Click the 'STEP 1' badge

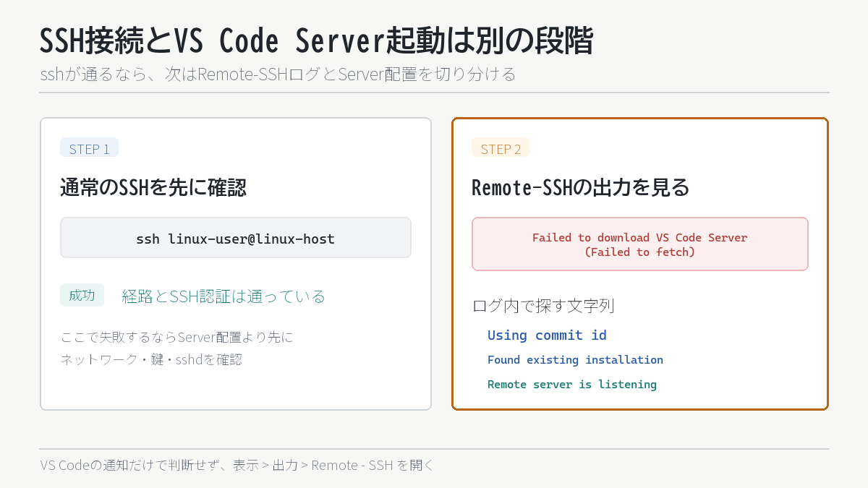point(89,148)
